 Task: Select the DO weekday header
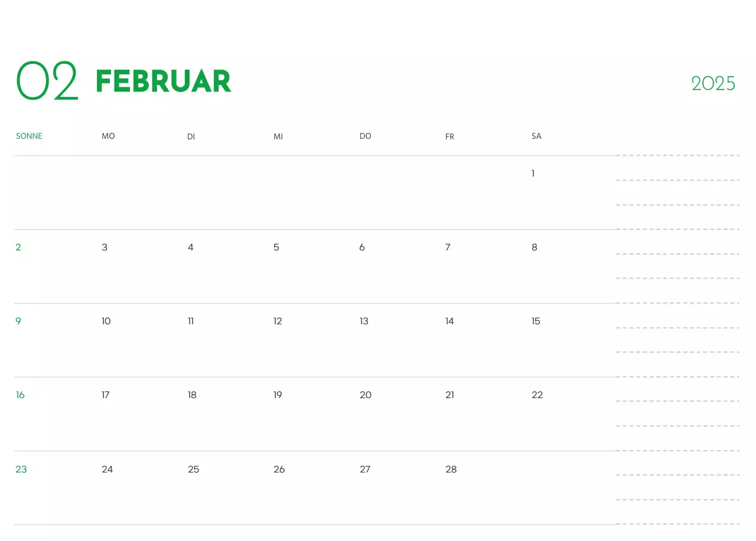click(365, 136)
